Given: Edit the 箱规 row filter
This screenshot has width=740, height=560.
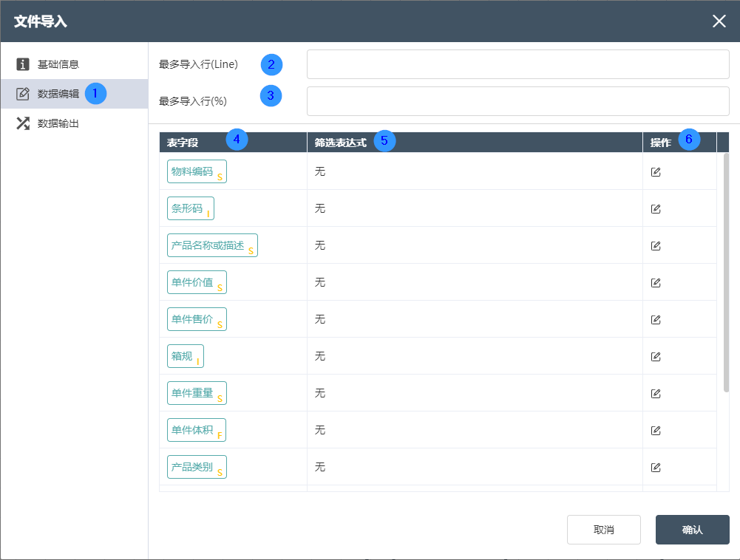Looking at the screenshot, I should point(656,357).
